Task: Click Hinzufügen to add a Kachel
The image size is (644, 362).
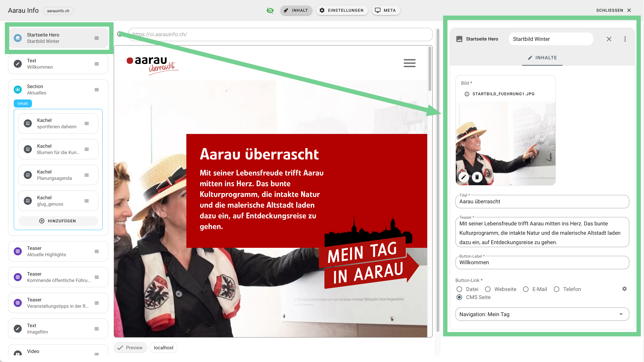Action: pos(58,221)
